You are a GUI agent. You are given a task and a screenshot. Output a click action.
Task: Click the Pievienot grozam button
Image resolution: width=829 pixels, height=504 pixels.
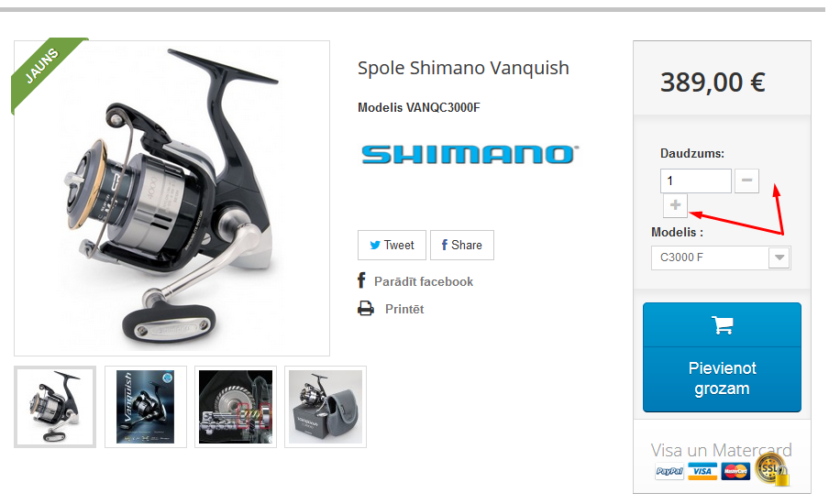722,357
